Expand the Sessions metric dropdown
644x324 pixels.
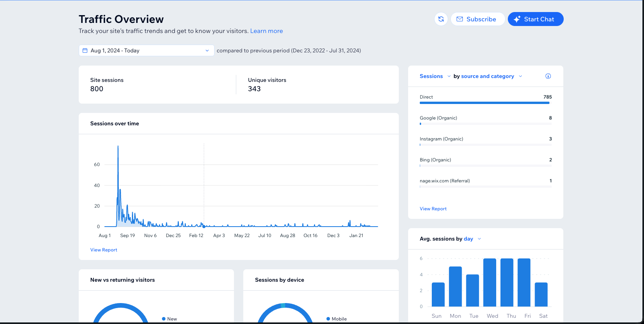[435, 76]
